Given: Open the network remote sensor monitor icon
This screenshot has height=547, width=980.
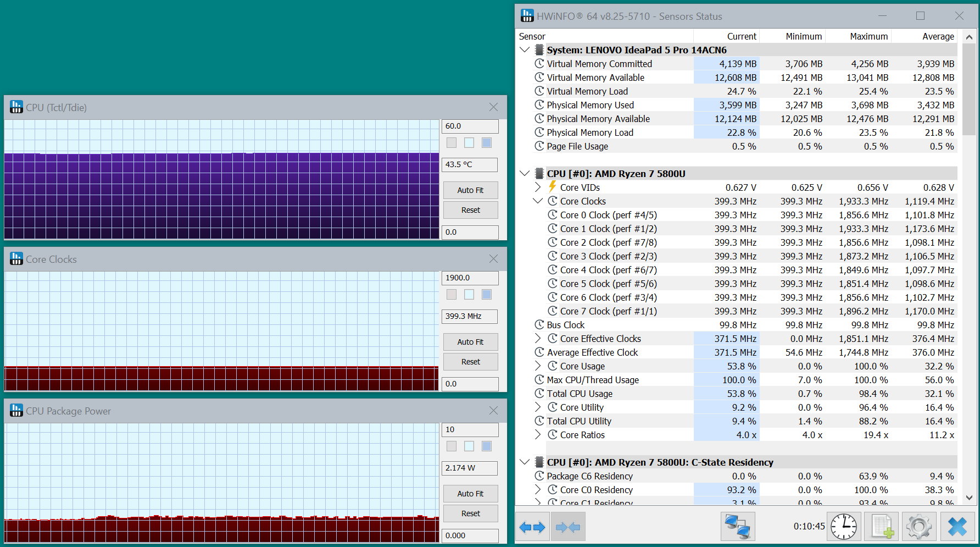Looking at the screenshot, I should click(738, 527).
